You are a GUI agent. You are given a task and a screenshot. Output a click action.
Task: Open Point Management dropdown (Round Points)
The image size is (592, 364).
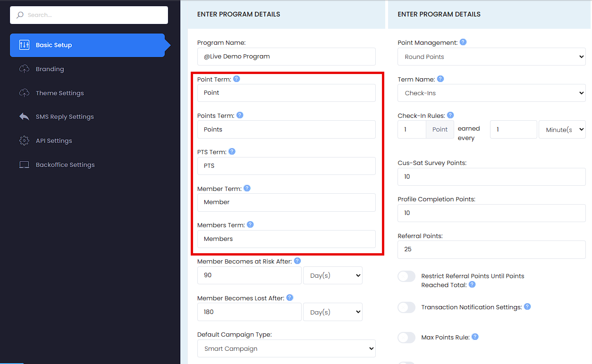[x=491, y=57]
